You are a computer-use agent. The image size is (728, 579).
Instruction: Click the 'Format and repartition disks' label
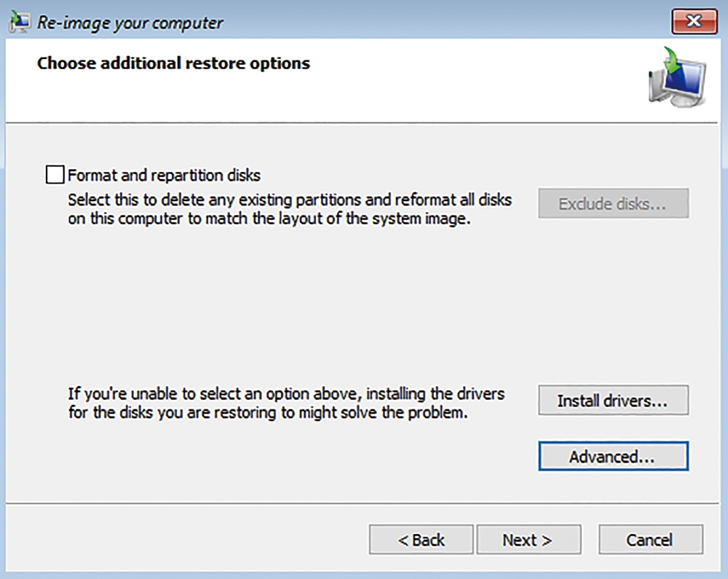pos(164,176)
